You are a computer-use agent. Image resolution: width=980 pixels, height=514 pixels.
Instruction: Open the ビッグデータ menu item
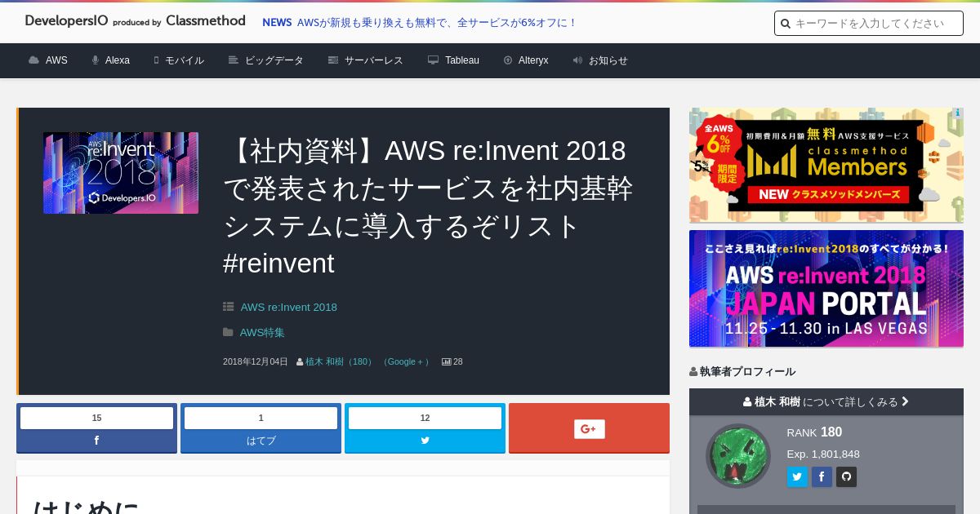click(x=266, y=60)
